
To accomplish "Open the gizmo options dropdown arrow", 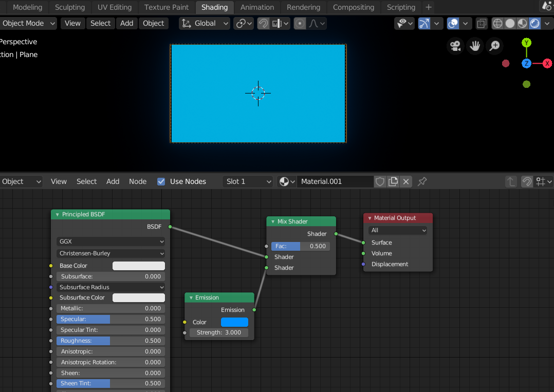I will (x=437, y=23).
